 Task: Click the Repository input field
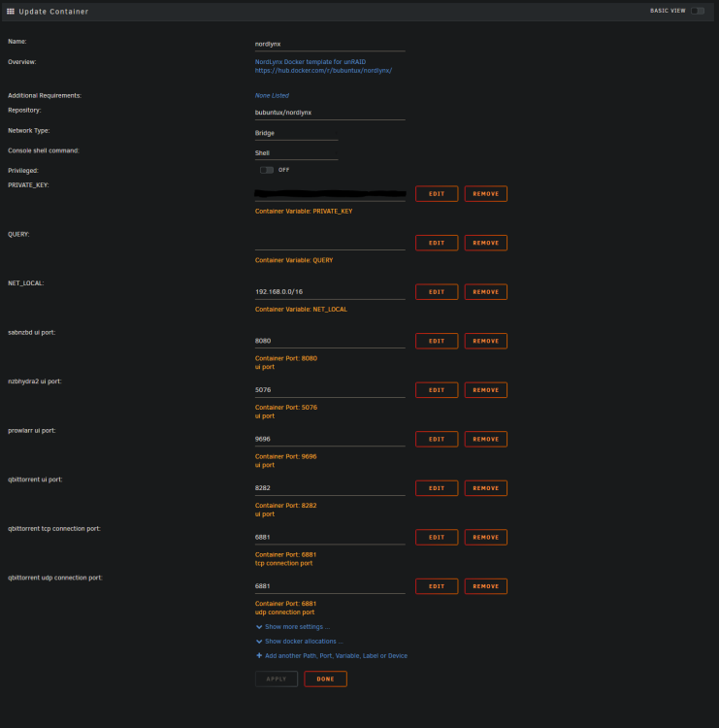click(x=330, y=113)
